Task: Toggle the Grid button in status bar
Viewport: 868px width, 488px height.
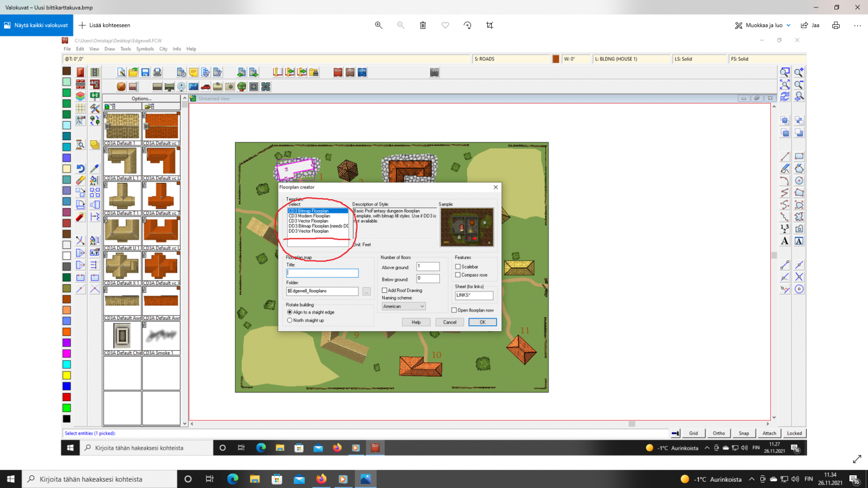Action: (693, 433)
